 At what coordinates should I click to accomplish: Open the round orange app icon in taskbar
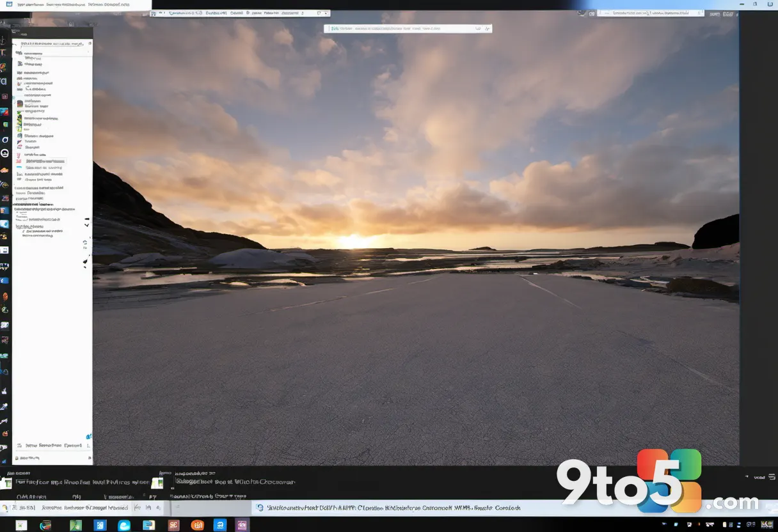point(197,525)
